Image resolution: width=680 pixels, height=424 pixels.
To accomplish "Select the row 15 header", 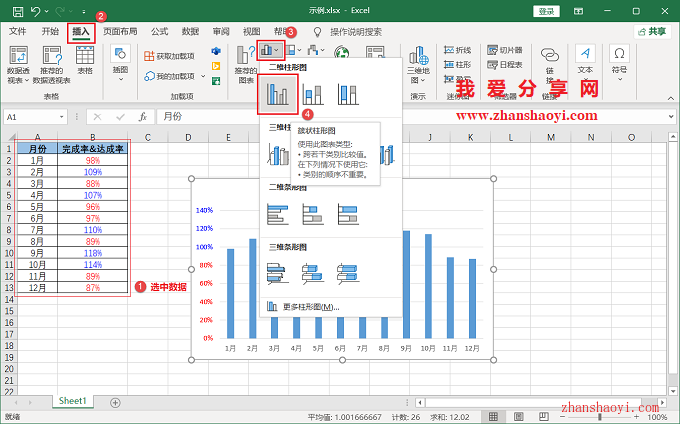I will [9, 311].
